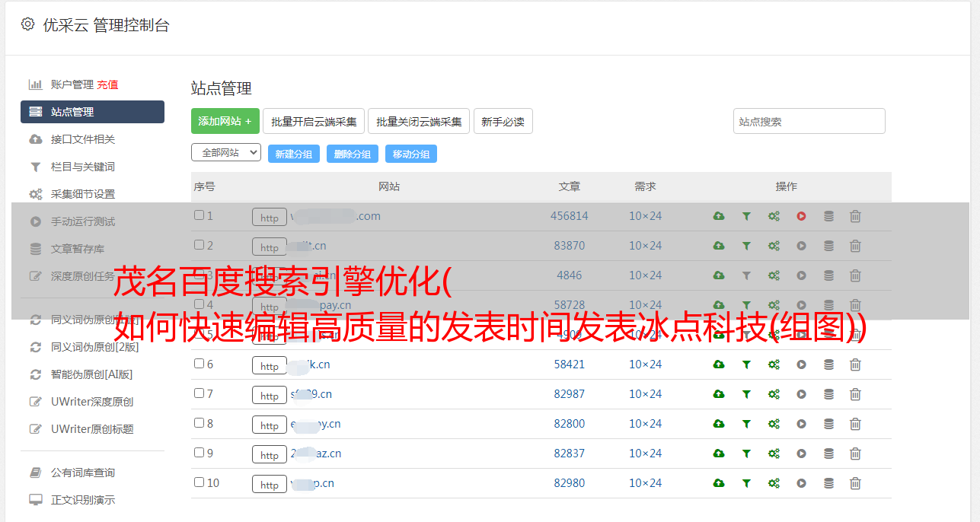Screen dimensions: 980x522
Task: Open 公有词库查询 sidebar item
Action: tap(82, 473)
